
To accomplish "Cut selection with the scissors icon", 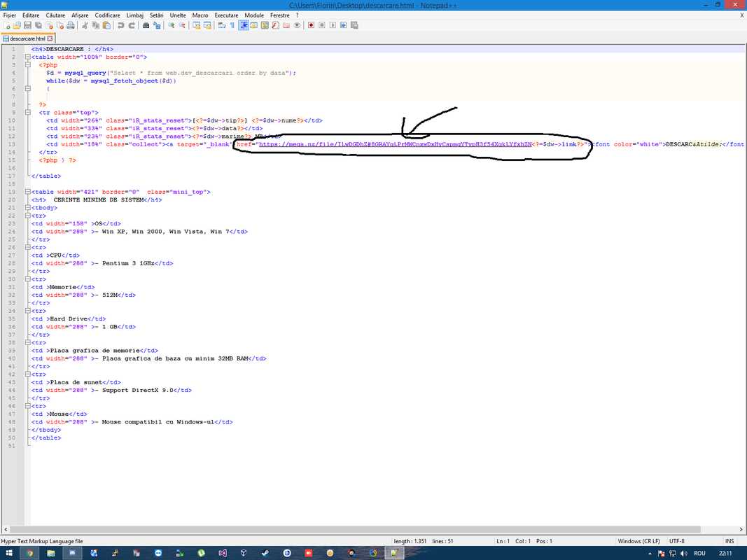I will tap(85, 25).
